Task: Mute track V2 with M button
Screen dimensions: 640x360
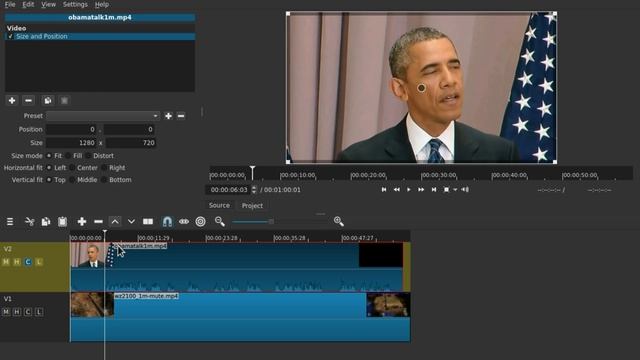Action: pos(6,262)
